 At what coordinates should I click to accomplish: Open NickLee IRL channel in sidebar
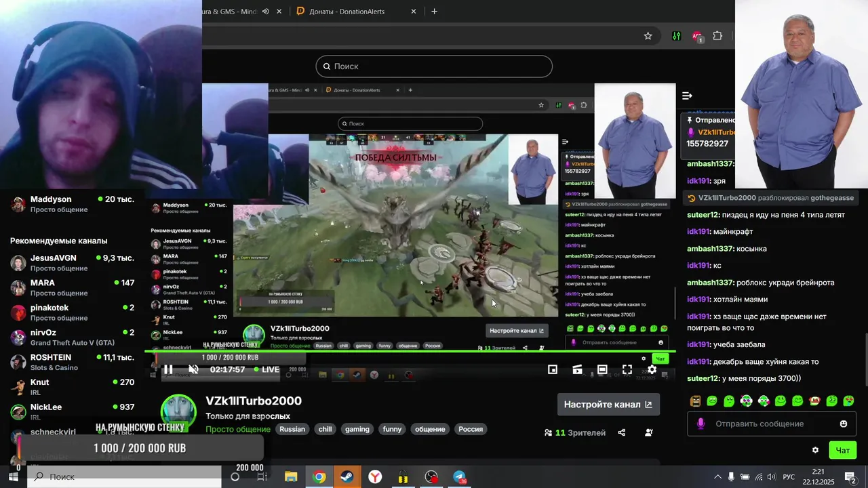tap(71, 411)
